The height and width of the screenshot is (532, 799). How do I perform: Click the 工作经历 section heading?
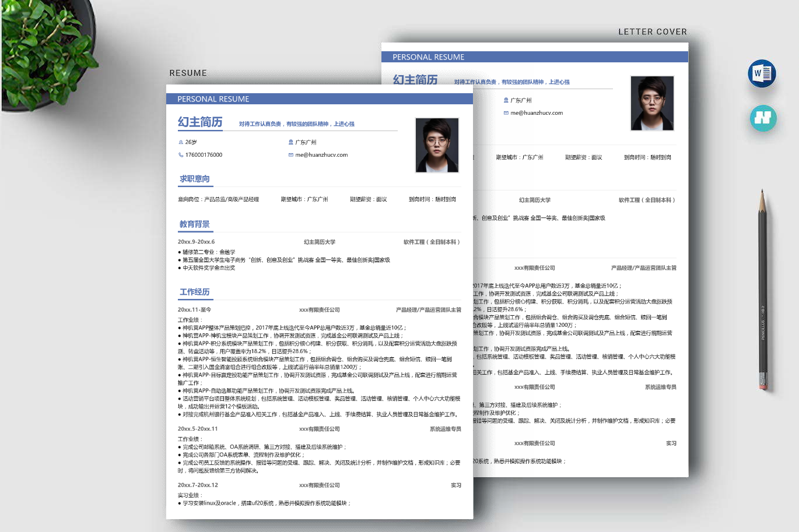195,292
